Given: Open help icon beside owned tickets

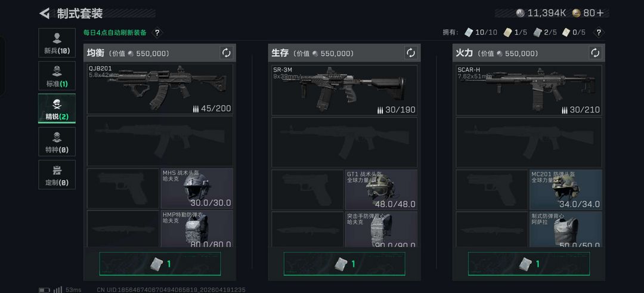Looking at the screenshot, I should [599, 32].
